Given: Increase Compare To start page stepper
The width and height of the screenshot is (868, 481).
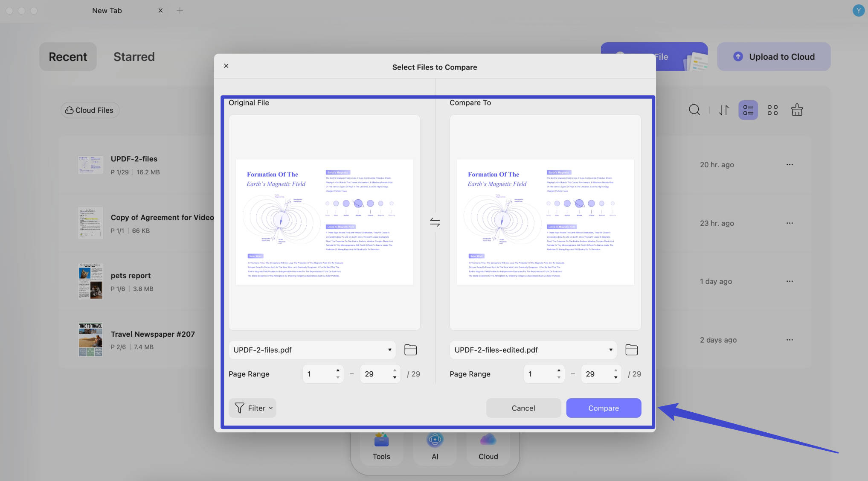Looking at the screenshot, I should coord(559,370).
